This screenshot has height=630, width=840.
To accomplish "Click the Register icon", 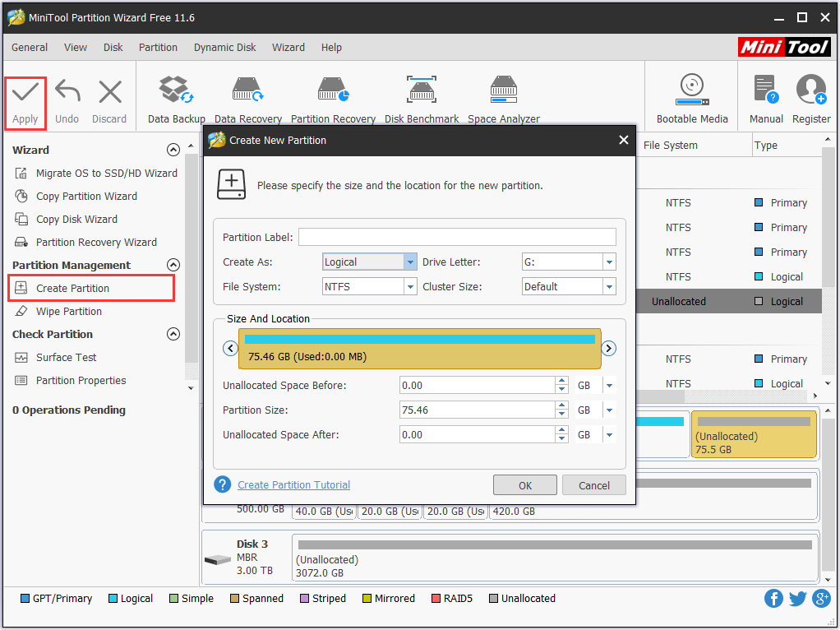I will pos(811,100).
